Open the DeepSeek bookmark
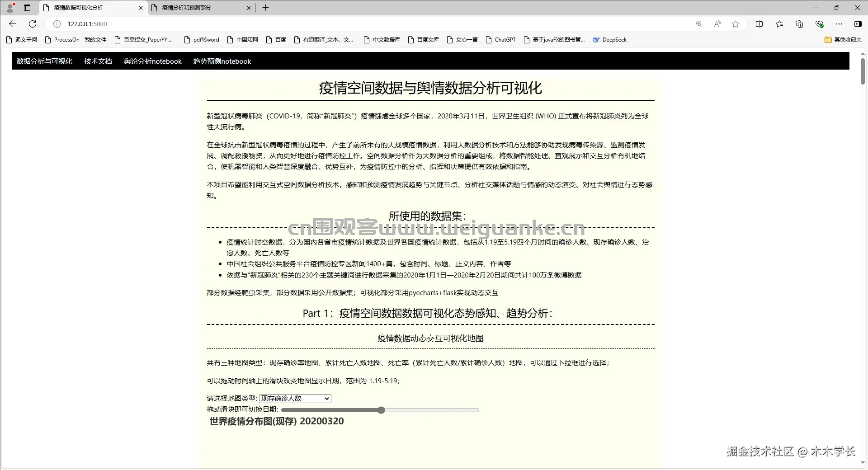 (610, 40)
